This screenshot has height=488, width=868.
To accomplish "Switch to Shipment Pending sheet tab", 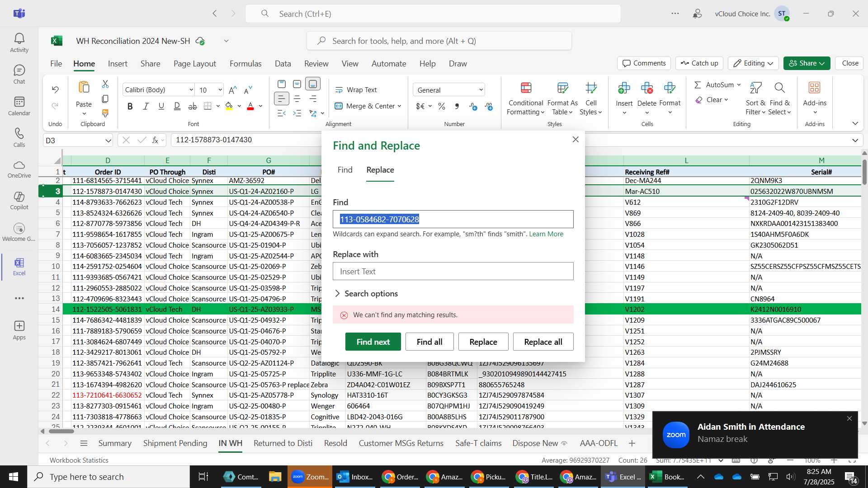I will click(175, 443).
